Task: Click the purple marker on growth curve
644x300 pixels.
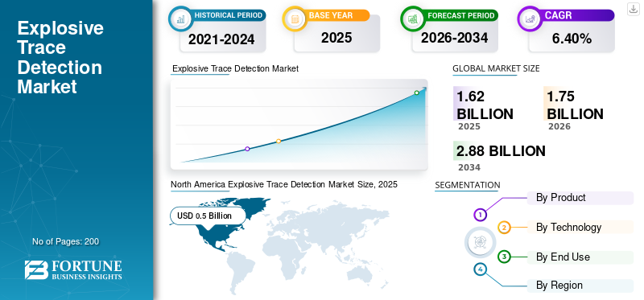Action: pyautogui.click(x=247, y=149)
